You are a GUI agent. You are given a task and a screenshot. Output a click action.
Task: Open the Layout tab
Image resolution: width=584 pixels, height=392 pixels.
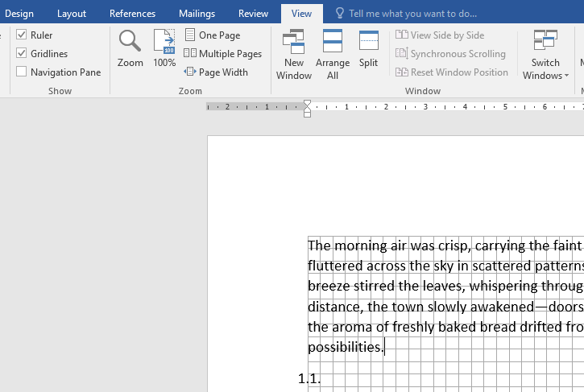(72, 14)
